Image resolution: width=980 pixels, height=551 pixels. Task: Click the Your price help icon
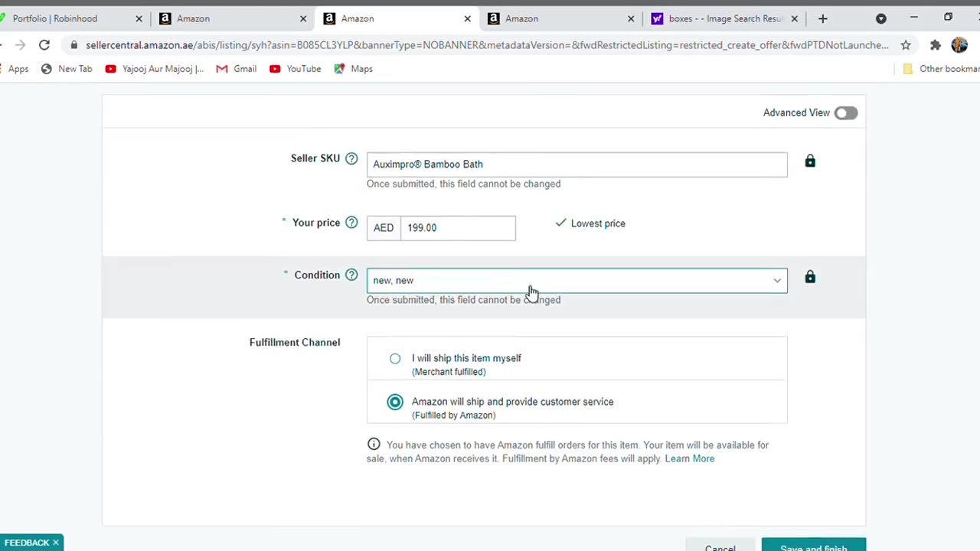[x=351, y=223]
